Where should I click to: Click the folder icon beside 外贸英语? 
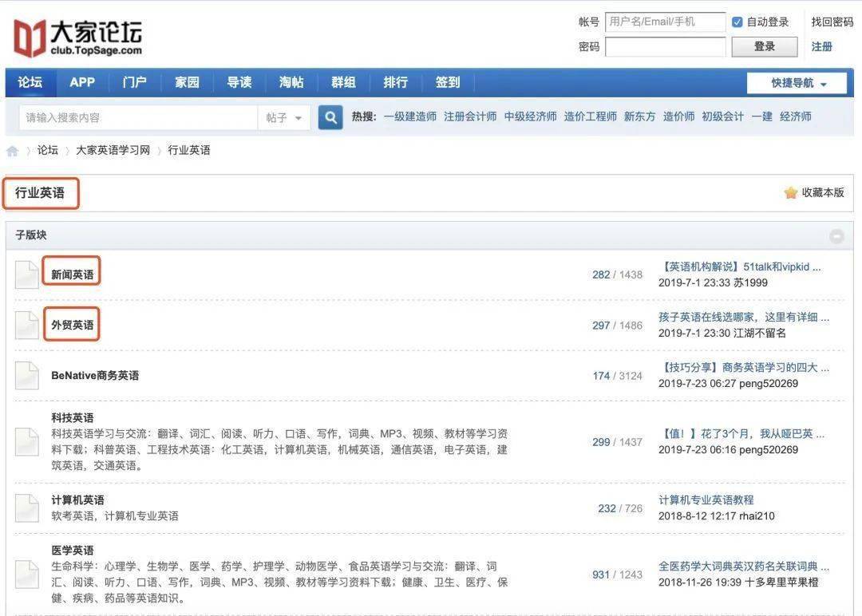[x=26, y=326]
